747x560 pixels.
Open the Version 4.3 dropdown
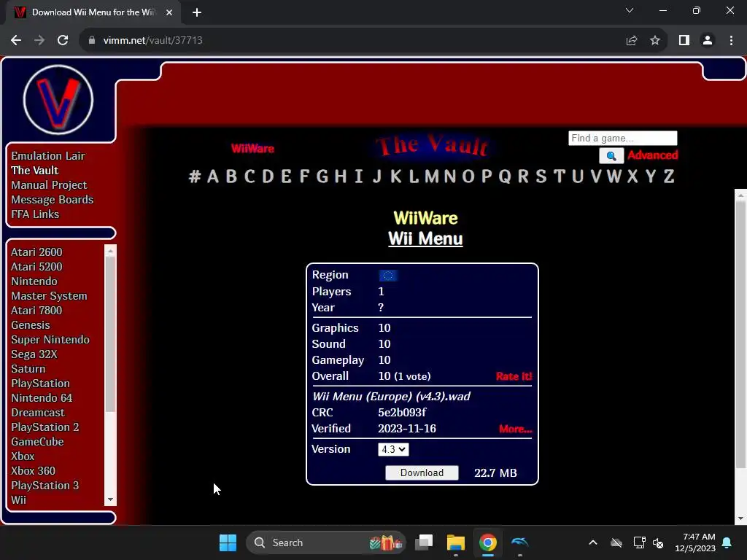point(393,449)
